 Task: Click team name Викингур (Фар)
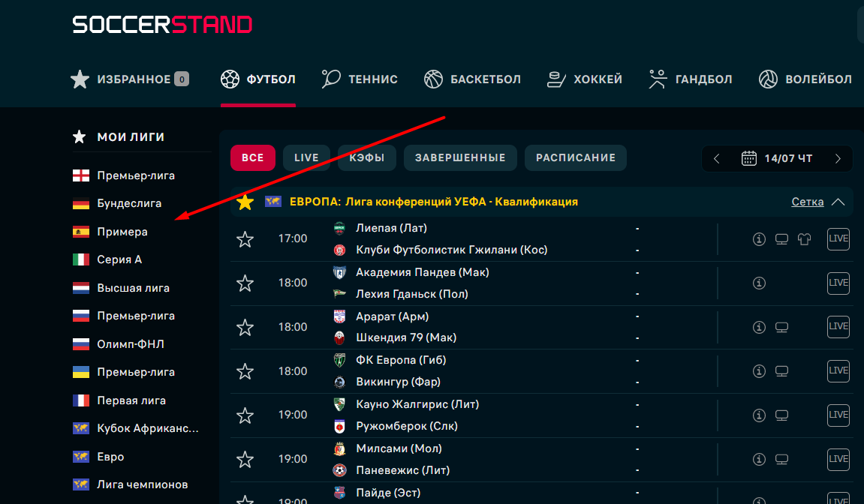399,382
